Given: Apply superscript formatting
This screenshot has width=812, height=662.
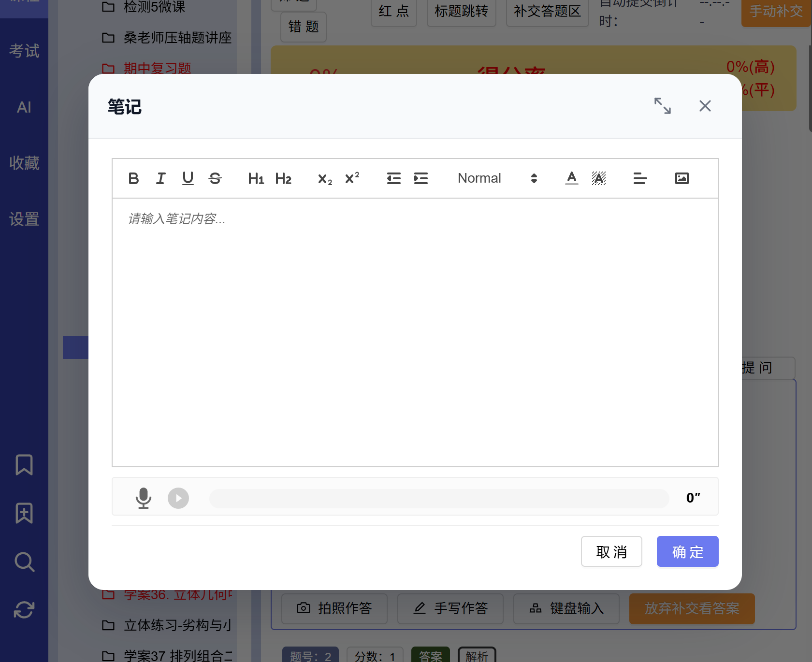Looking at the screenshot, I should pyautogui.click(x=352, y=178).
